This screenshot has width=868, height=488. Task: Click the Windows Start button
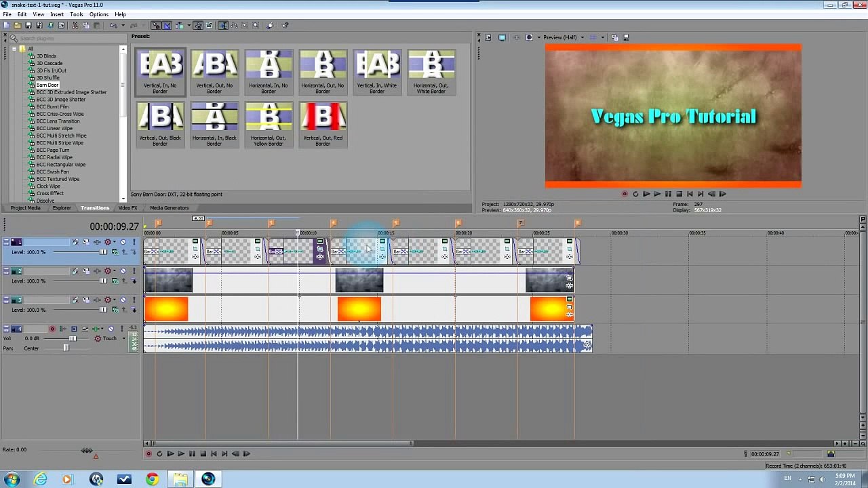point(12,479)
